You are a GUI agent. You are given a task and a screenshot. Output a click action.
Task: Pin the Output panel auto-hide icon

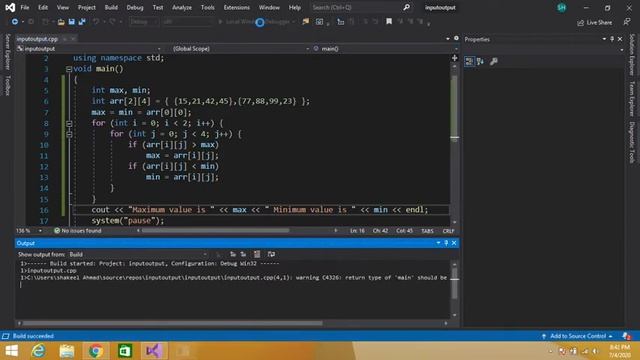(x=446, y=243)
